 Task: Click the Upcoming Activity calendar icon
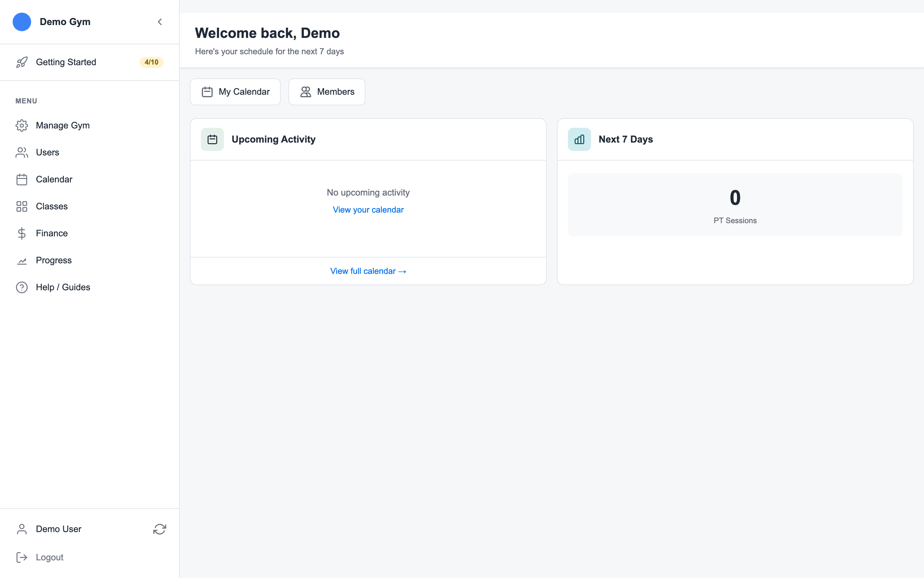pyautogui.click(x=212, y=140)
